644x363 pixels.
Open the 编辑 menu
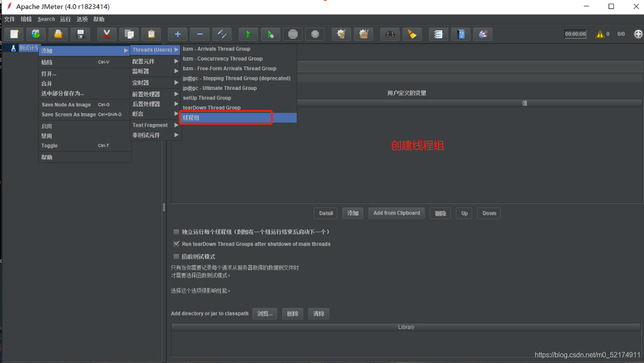tap(26, 19)
